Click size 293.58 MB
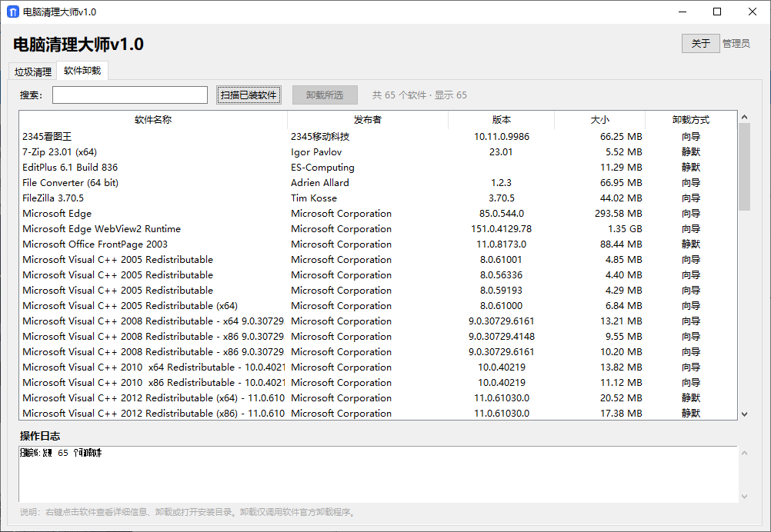This screenshot has height=532, width=771. [x=619, y=213]
